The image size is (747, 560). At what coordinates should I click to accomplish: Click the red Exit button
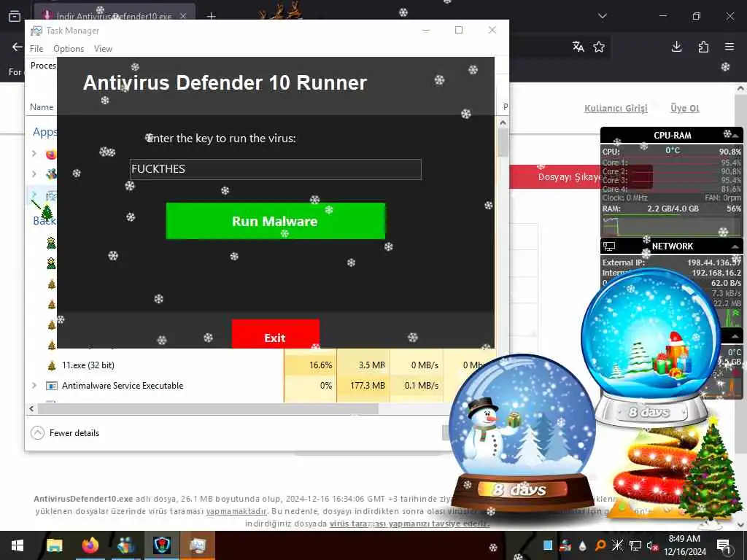pyautogui.click(x=275, y=334)
